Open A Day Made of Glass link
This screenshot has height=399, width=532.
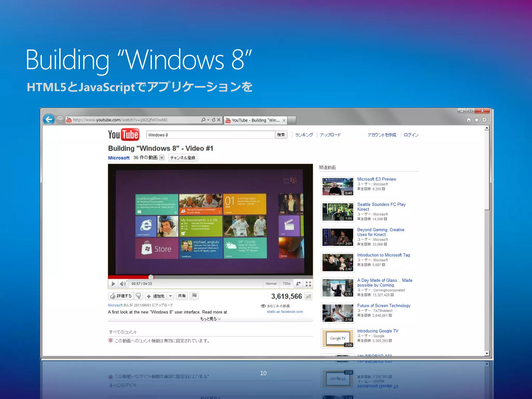click(x=385, y=283)
